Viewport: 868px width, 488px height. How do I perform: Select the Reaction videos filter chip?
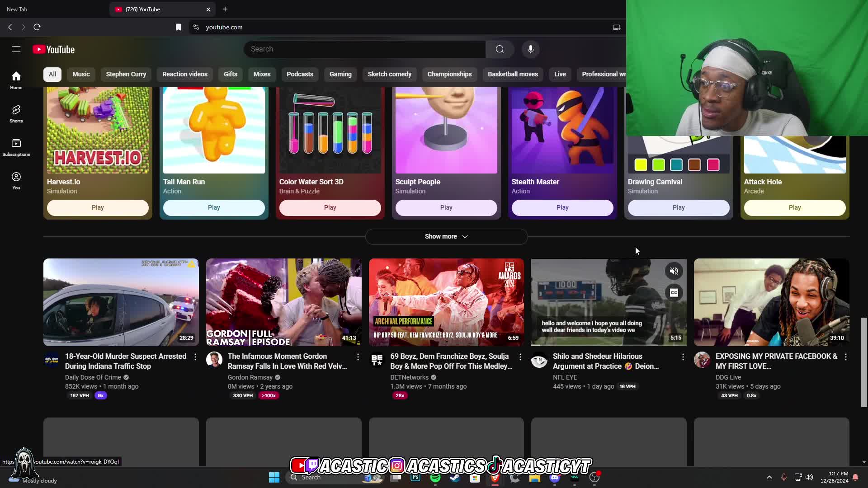pos(185,74)
